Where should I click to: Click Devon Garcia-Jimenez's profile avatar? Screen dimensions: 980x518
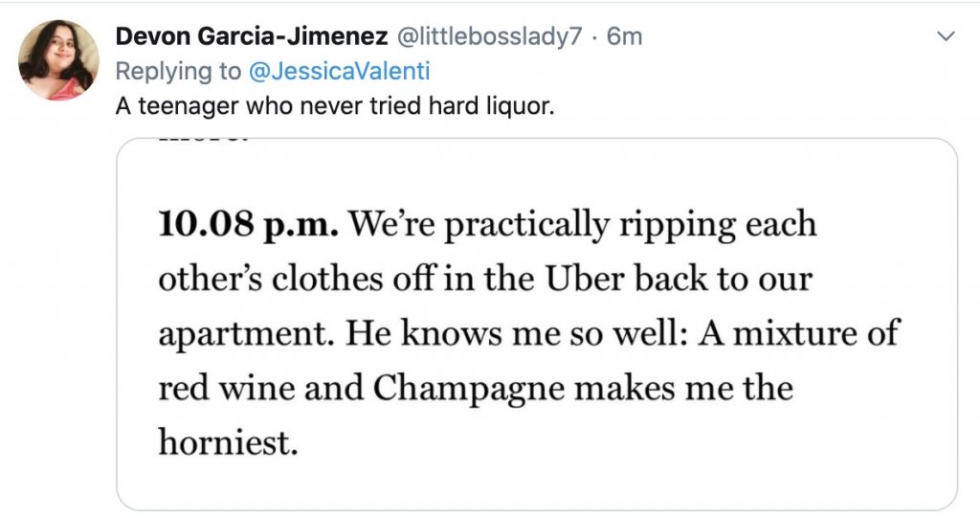[58, 60]
